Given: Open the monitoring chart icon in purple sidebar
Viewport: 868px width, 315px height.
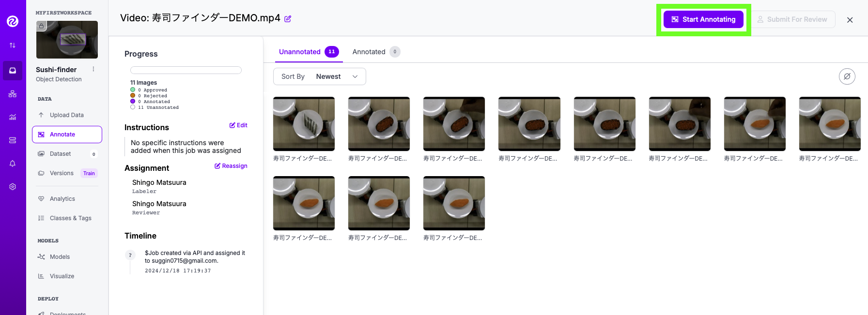Looking at the screenshot, I should (13, 117).
